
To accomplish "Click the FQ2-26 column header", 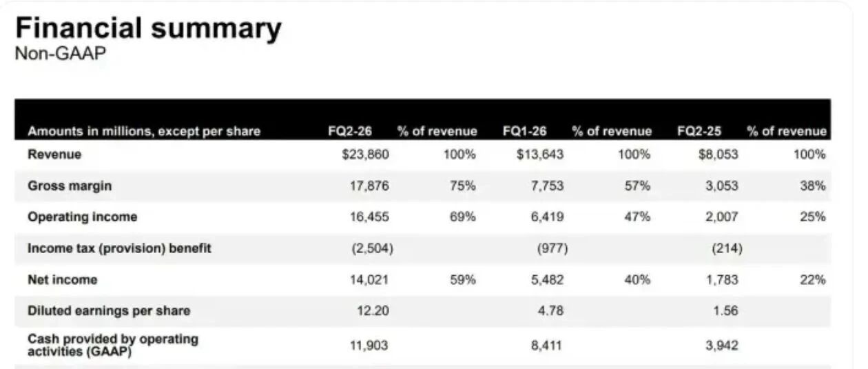I will coord(349,131).
